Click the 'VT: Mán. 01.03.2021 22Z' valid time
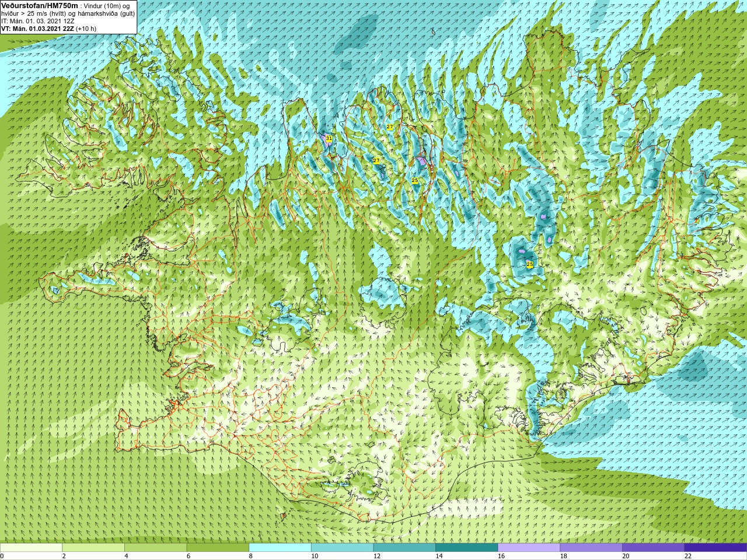The image size is (747, 560). click(37, 28)
